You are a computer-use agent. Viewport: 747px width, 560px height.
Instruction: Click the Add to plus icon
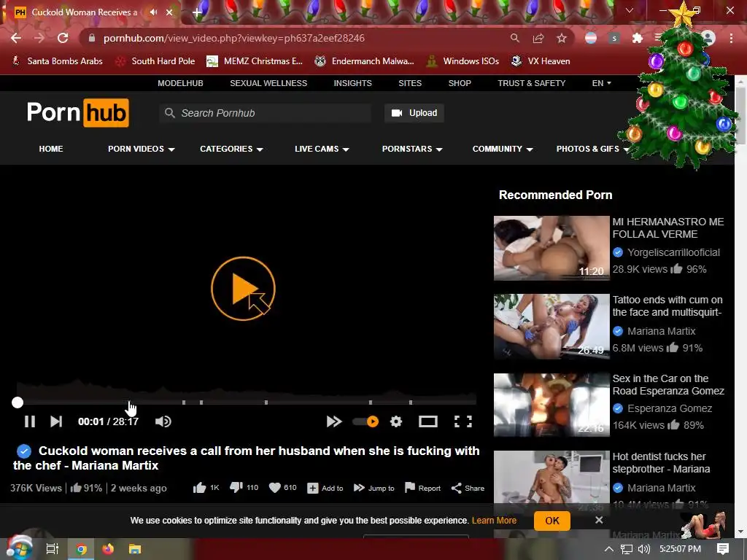(312, 488)
